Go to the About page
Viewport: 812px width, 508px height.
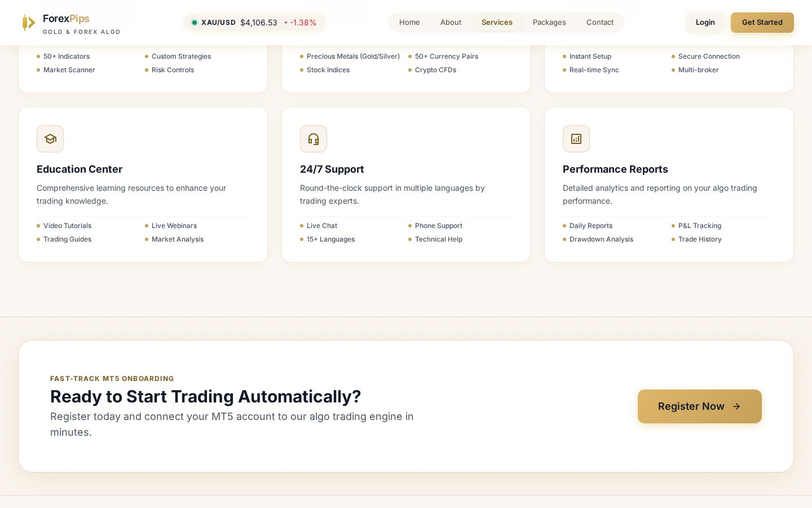coord(451,23)
